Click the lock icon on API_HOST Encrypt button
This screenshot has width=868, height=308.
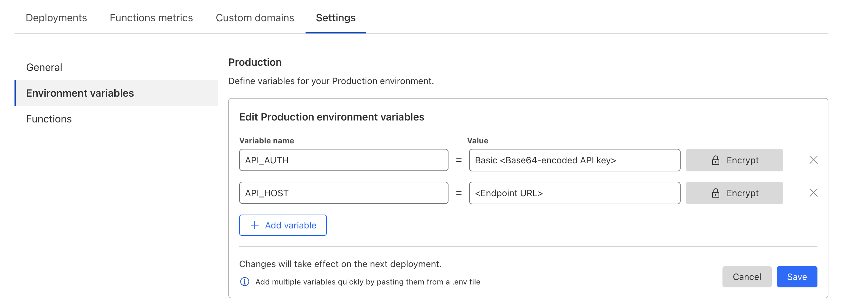[716, 193]
